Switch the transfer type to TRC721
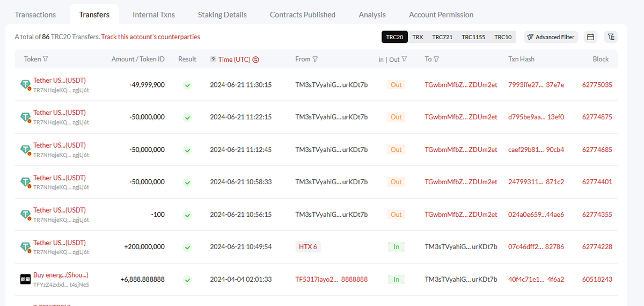Image resolution: width=644 pixels, height=306 pixels. coord(442,37)
